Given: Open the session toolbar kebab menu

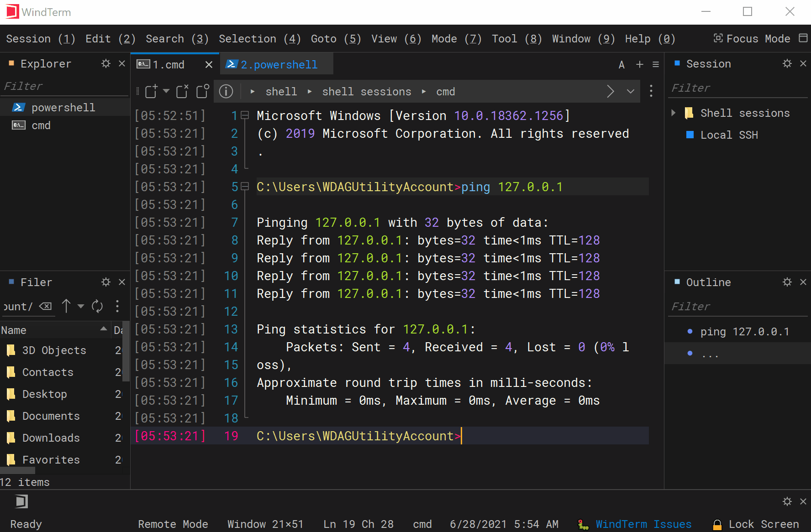Looking at the screenshot, I should [651, 91].
